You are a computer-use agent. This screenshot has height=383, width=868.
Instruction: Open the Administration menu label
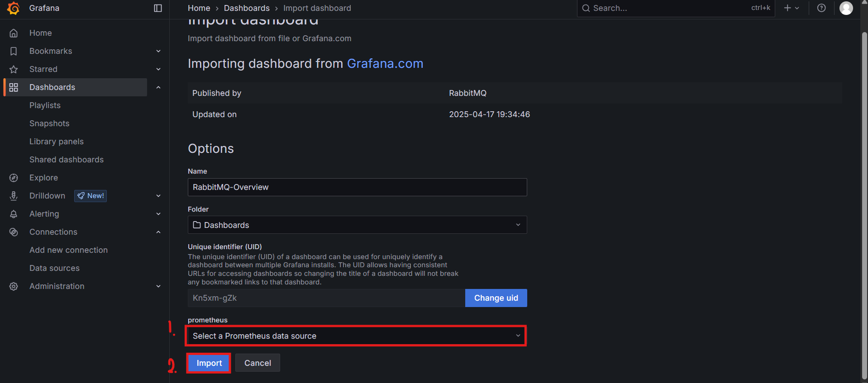click(57, 286)
